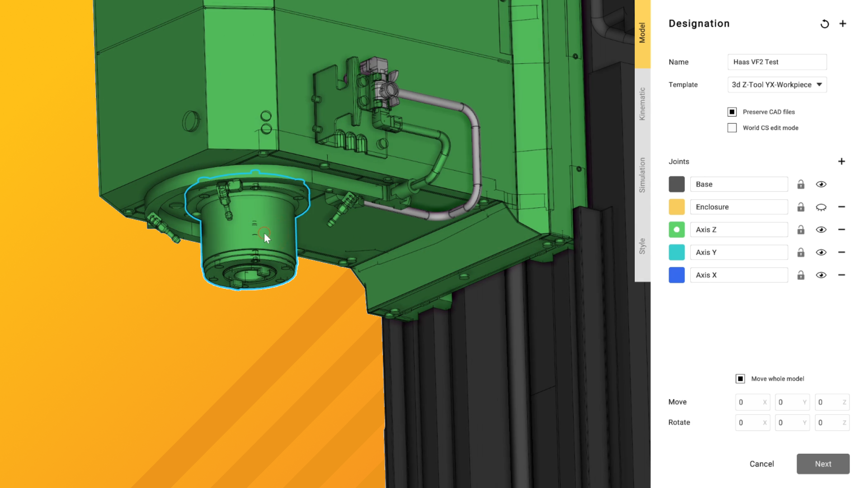Click the Cancel button
The height and width of the screenshot is (488, 868).
pos(761,464)
